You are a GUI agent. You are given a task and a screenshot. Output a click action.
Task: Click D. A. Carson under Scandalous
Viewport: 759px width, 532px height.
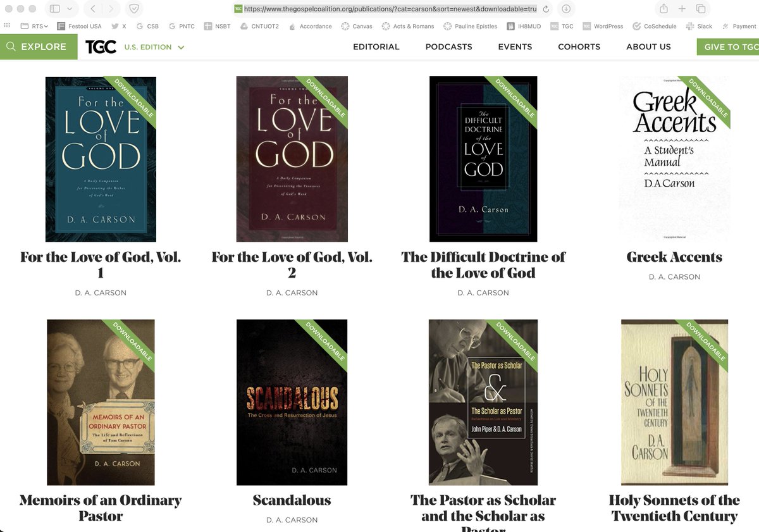click(x=292, y=520)
